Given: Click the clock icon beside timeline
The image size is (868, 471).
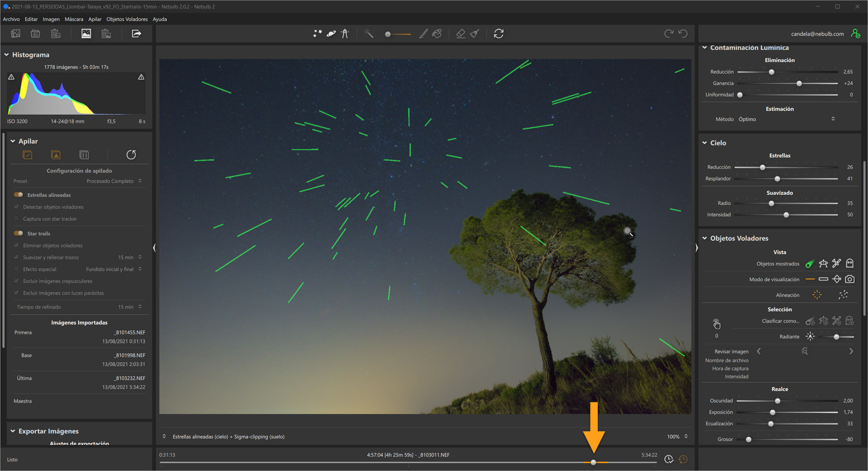Looking at the screenshot, I should 669,459.
